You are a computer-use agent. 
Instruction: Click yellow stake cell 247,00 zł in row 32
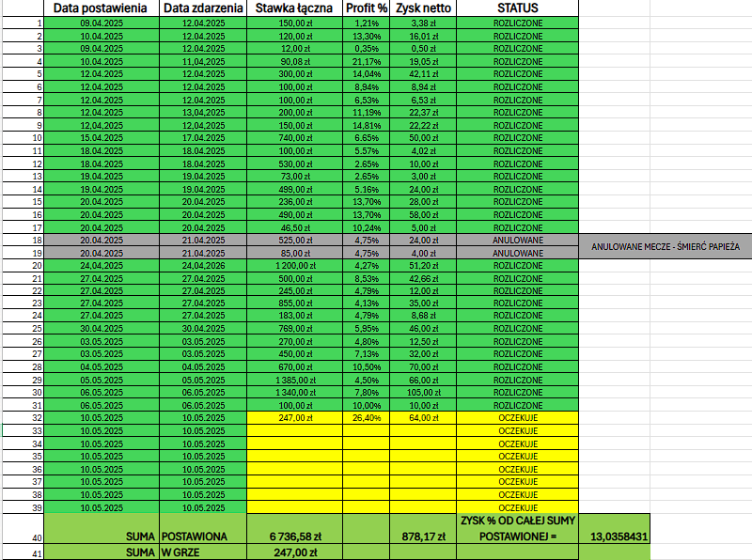(294, 417)
